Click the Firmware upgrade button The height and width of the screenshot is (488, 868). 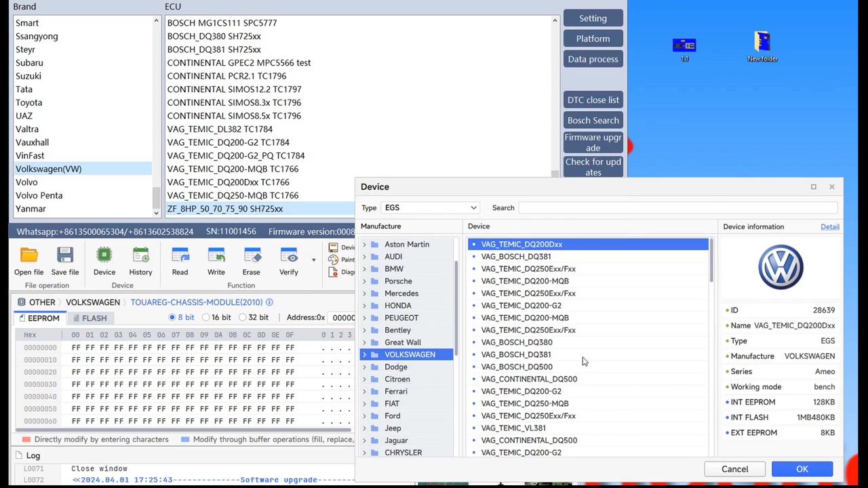pyautogui.click(x=593, y=142)
